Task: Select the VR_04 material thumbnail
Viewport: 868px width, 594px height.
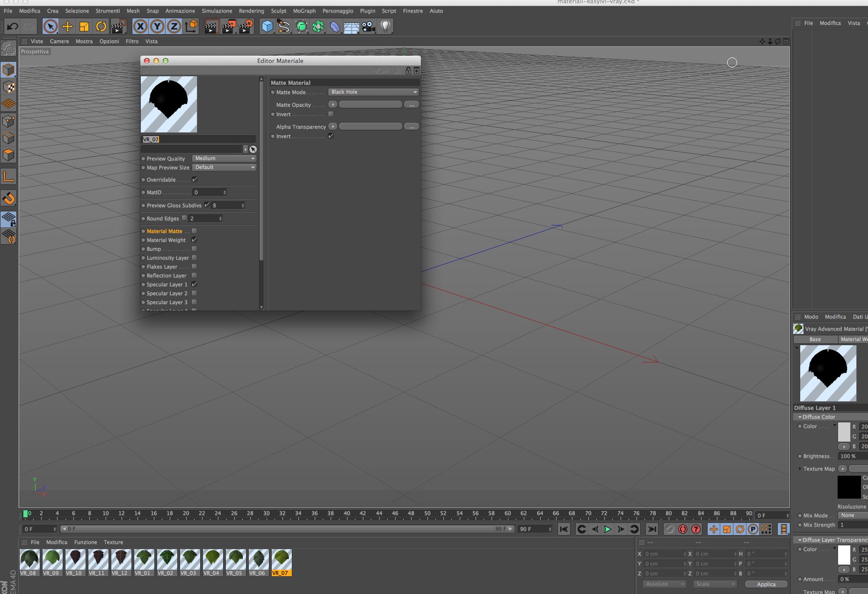Action: [212, 562]
